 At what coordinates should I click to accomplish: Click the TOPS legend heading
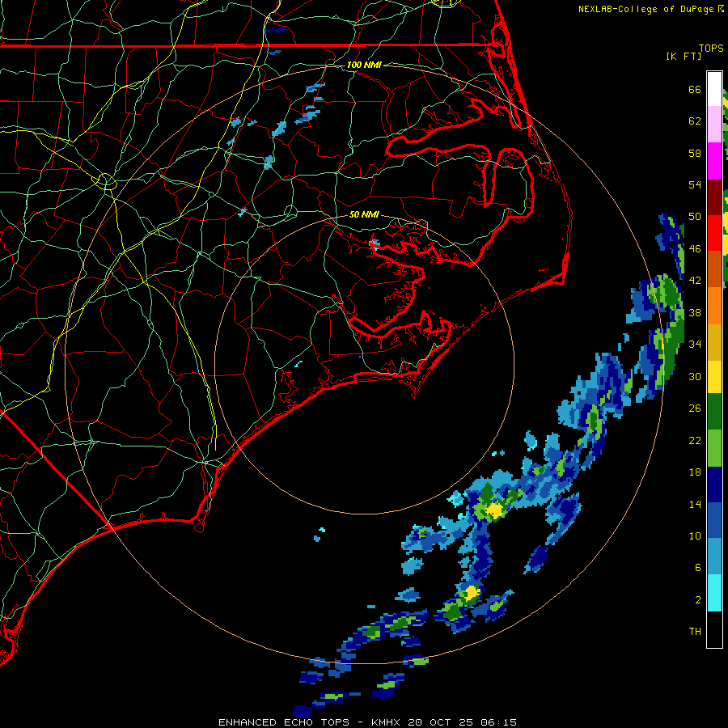[x=711, y=49]
